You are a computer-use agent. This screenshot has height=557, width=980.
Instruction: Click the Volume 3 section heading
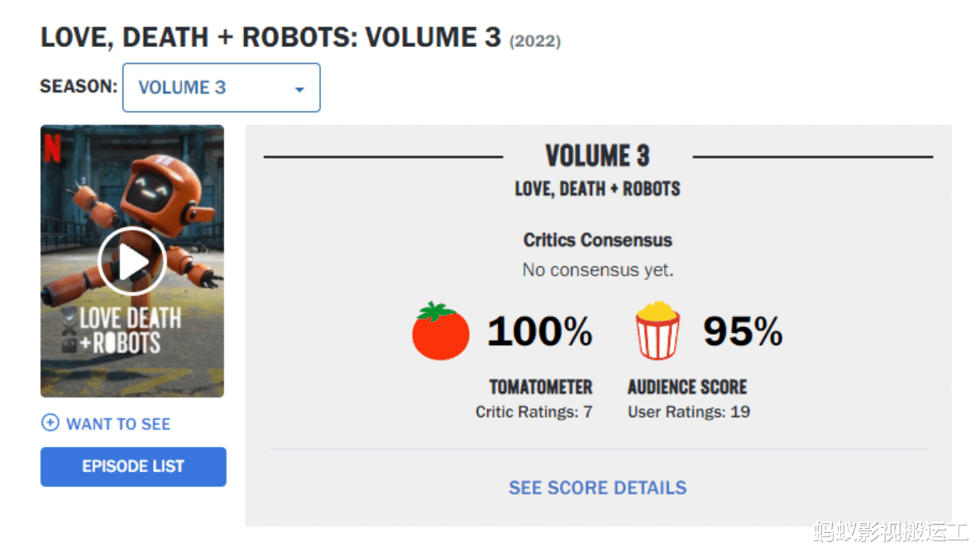597,156
